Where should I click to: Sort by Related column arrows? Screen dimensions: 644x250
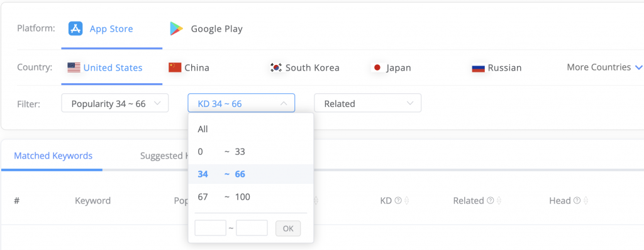pyautogui.click(x=499, y=201)
